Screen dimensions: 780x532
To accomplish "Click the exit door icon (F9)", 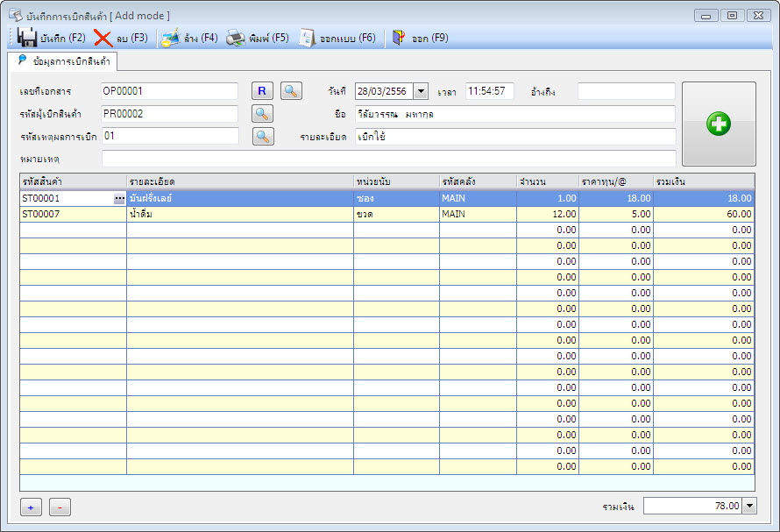I will 399,38.
